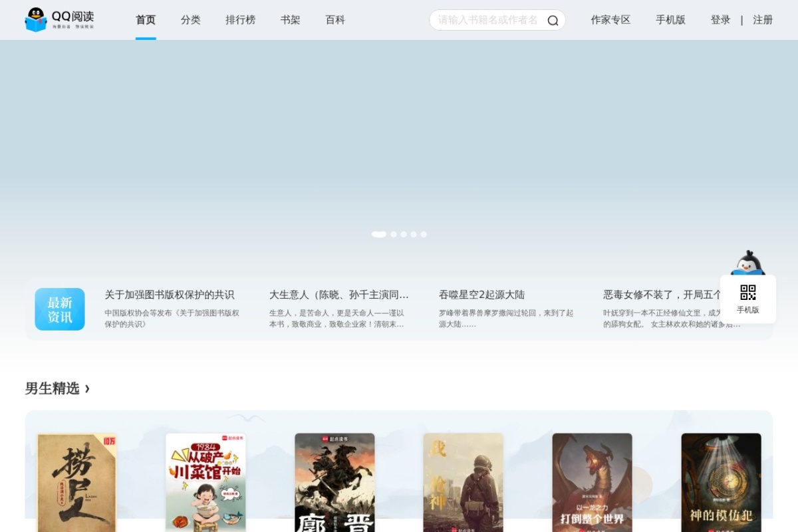Viewport: 798px width, 532px height.
Task: Open the 百科 menu item
Action: [335, 20]
